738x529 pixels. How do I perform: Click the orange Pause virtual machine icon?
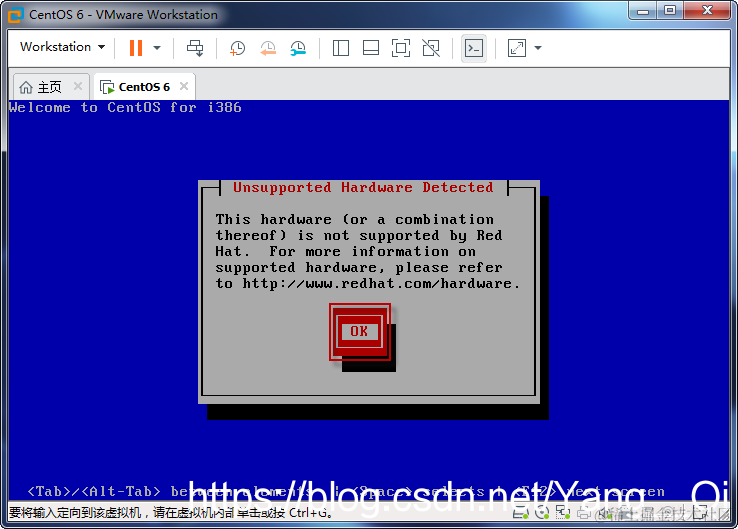pos(136,48)
